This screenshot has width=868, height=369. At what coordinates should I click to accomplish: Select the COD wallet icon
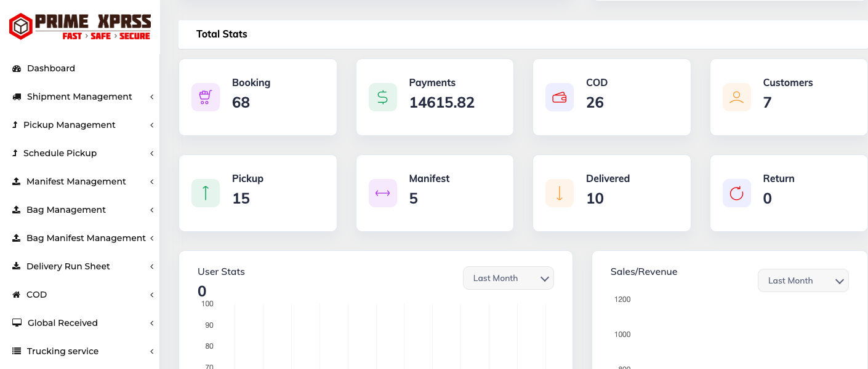coord(559,97)
